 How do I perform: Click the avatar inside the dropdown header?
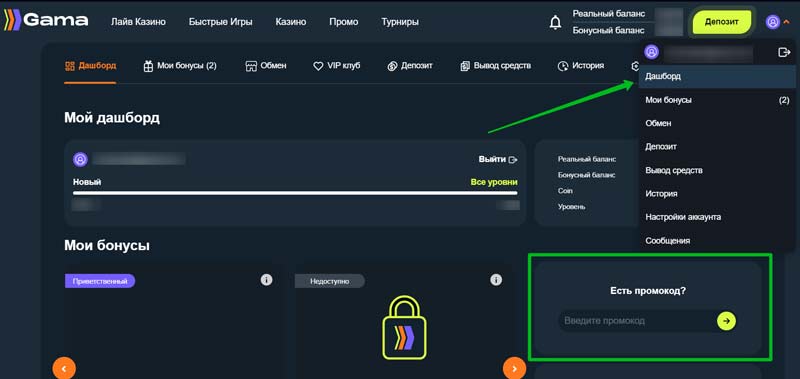tap(652, 52)
